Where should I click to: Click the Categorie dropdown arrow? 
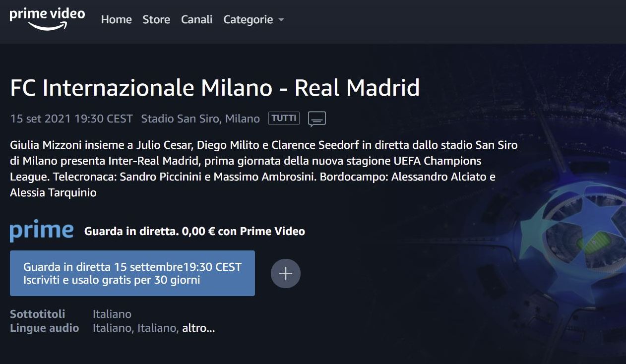281,20
